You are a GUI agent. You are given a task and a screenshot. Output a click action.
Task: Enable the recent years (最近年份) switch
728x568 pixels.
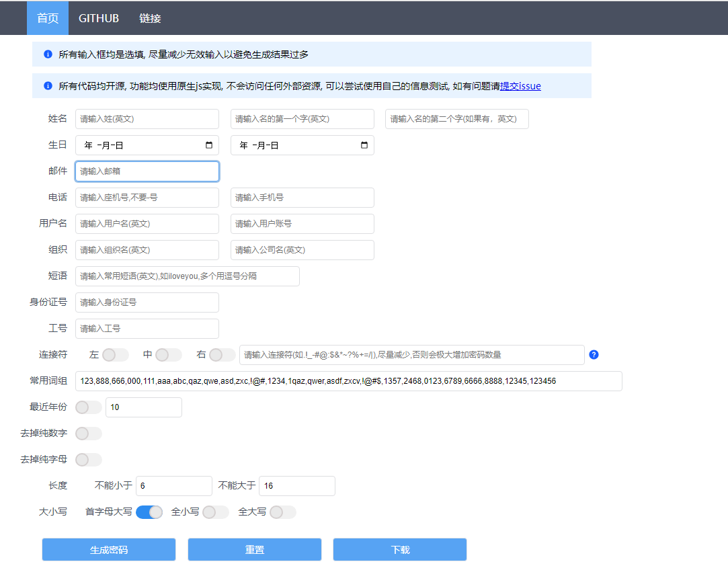coord(89,407)
